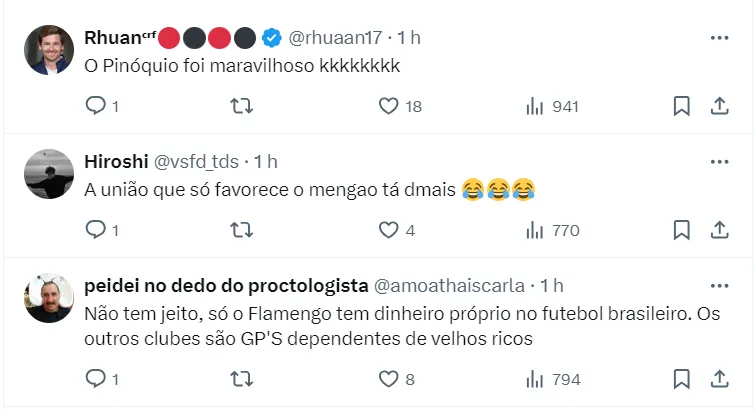756x410 pixels.
Task: Like the tweet with 8 likes
Action: [x=389, y=379]
